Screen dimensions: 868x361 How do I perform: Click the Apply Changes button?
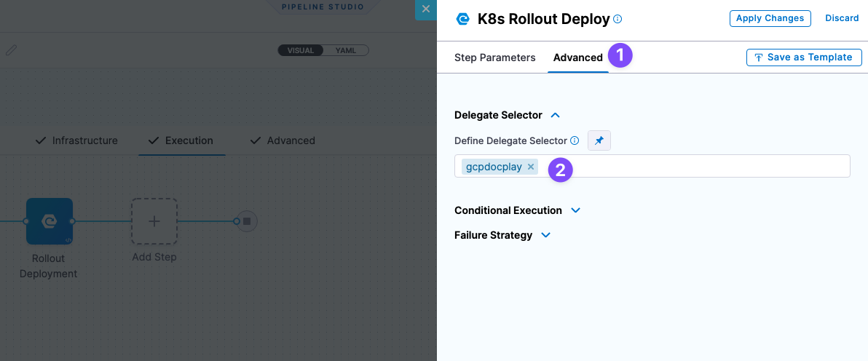click(770, 18)
